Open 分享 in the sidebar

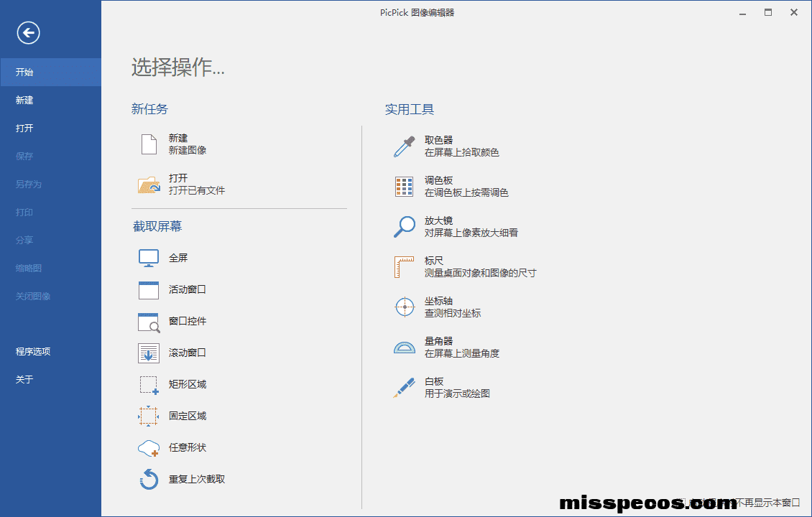click(x=51, y=240)
